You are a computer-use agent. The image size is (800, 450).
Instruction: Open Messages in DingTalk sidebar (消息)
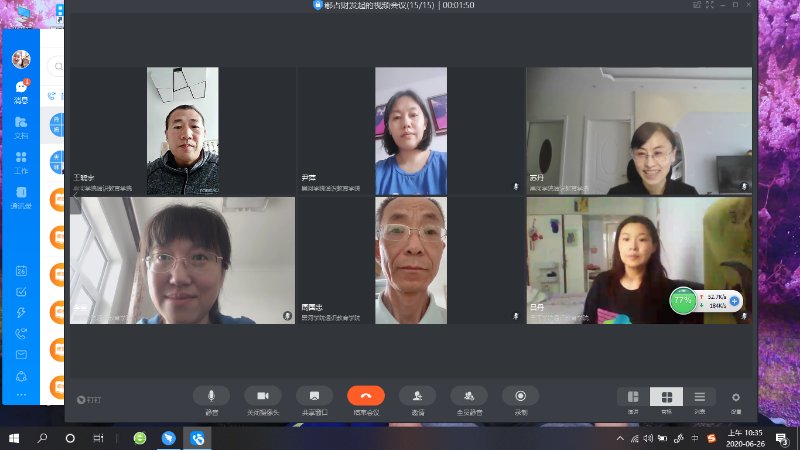(x=21, y=90)
